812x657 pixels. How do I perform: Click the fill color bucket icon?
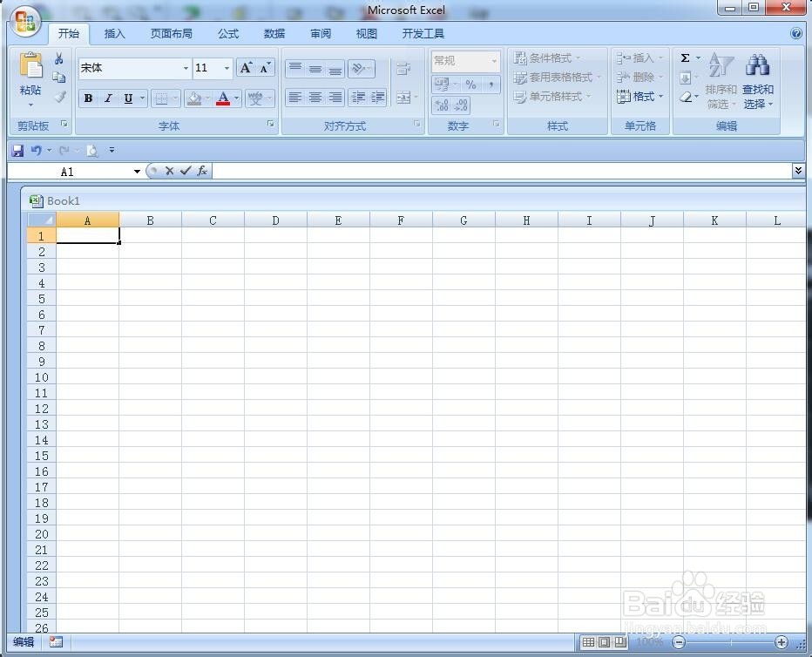pyautogui.click(x=194, y=98)
